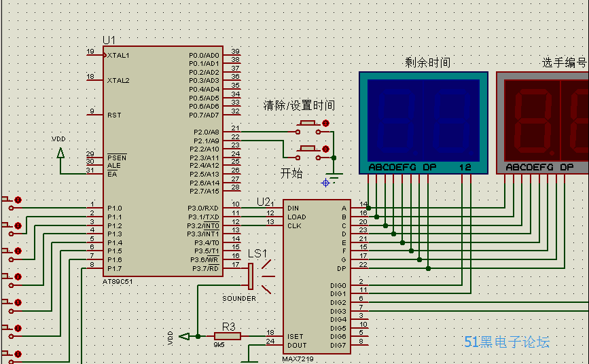Click the 清除/设置时间 text label
The width and height of the screenshot is (589, 364).
(x=299, y=105)
